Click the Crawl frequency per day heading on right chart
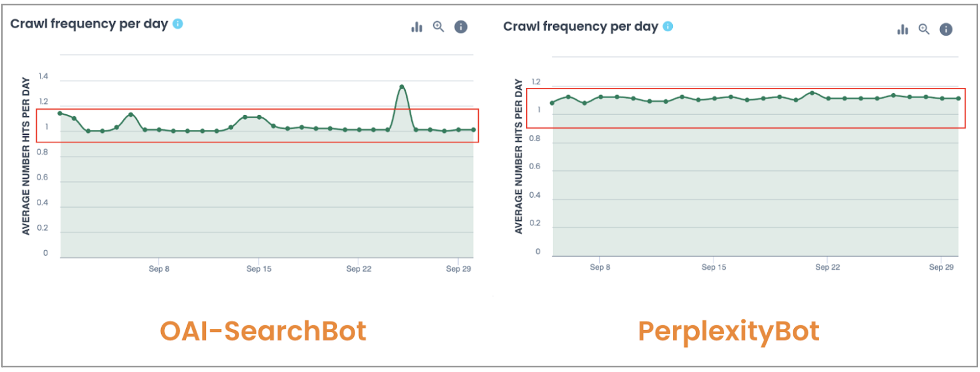The image size is (980, 372). point(582,26)
